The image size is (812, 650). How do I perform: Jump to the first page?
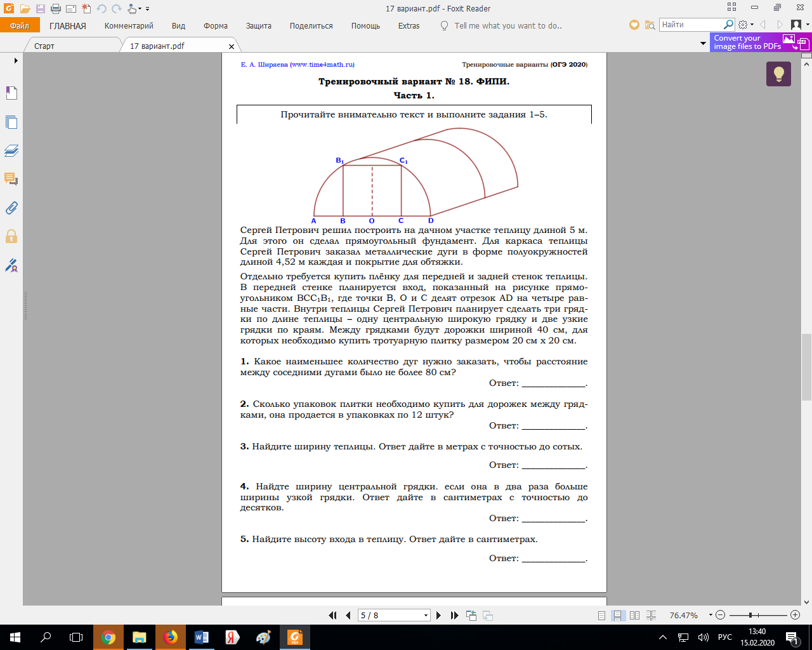pyautogui.click(x=332, y=615)
